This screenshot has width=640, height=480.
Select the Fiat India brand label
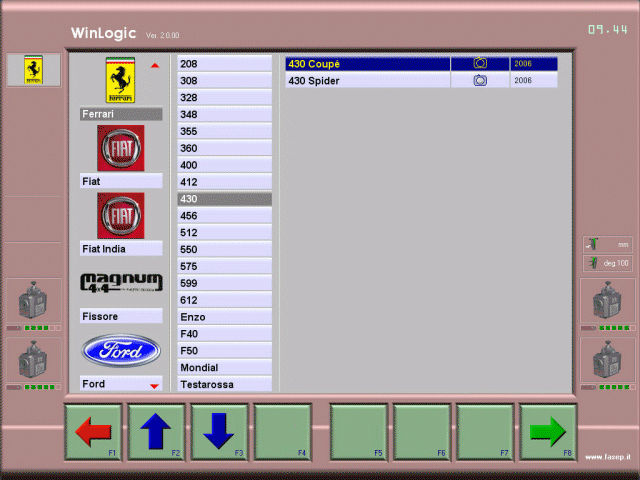coord(121,249)
